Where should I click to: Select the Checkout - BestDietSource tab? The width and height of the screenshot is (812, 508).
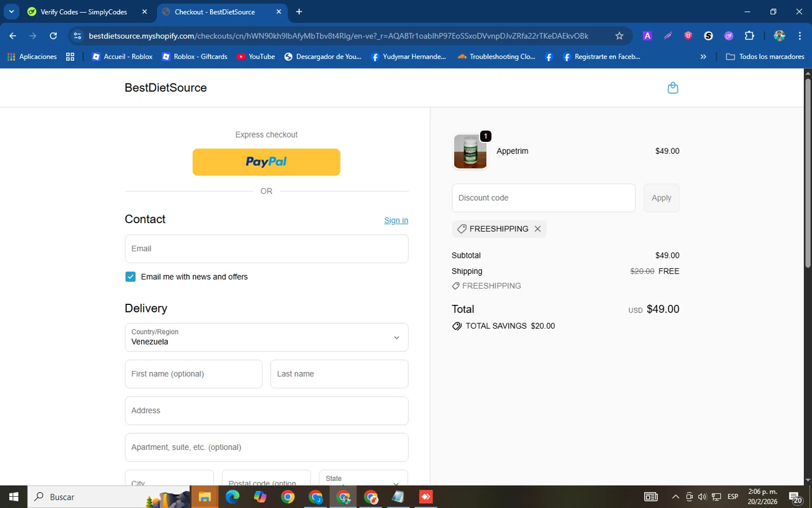(222, 11)
